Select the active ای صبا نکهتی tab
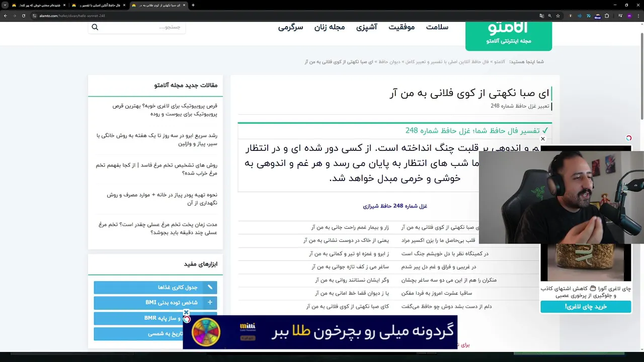 (158, 5)
